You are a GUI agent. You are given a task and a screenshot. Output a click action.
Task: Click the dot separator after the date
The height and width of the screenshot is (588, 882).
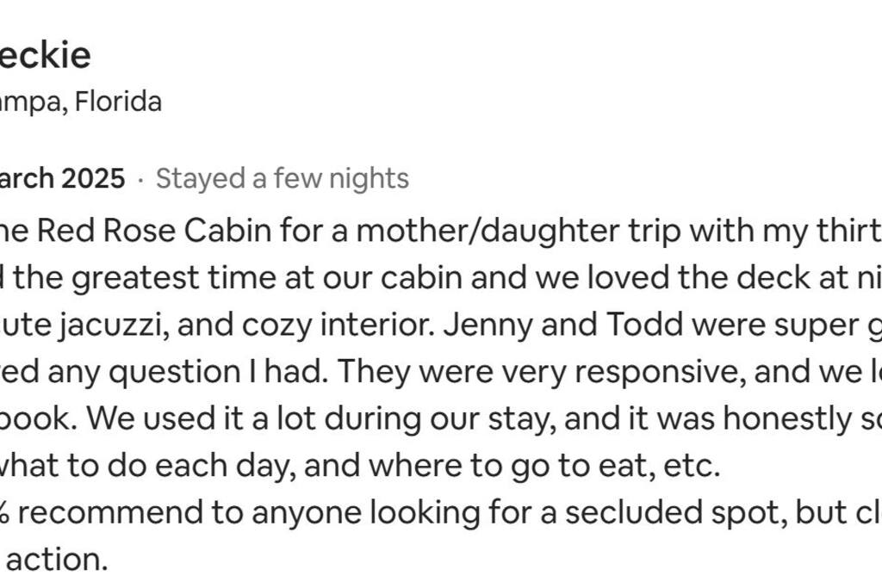click(x=140, y=180)
